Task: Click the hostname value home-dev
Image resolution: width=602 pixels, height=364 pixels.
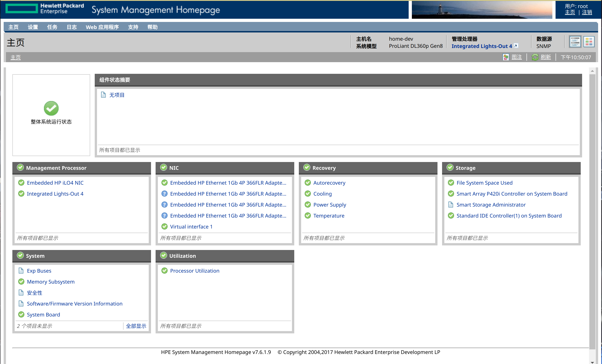Action: [401, 39]
